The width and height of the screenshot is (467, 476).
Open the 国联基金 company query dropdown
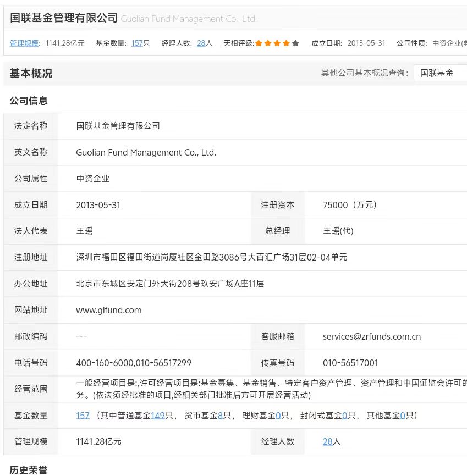click(x=441, y=73)
